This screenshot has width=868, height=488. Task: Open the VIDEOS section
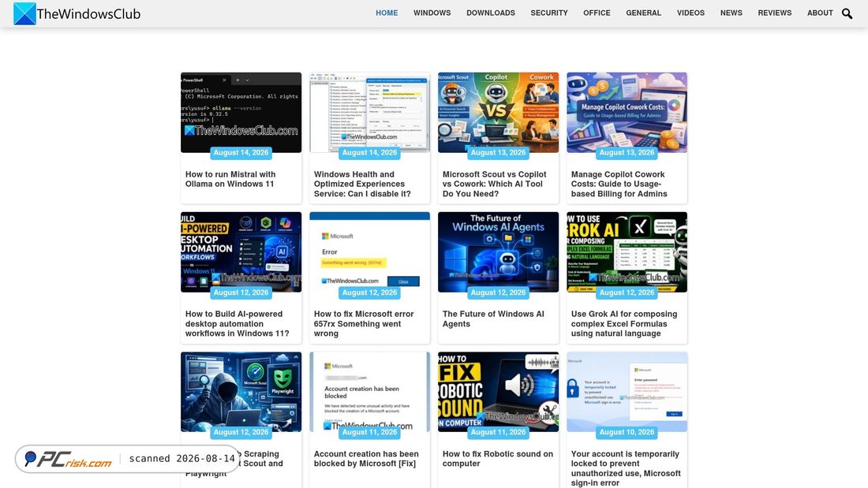click(x=690, y=13)
